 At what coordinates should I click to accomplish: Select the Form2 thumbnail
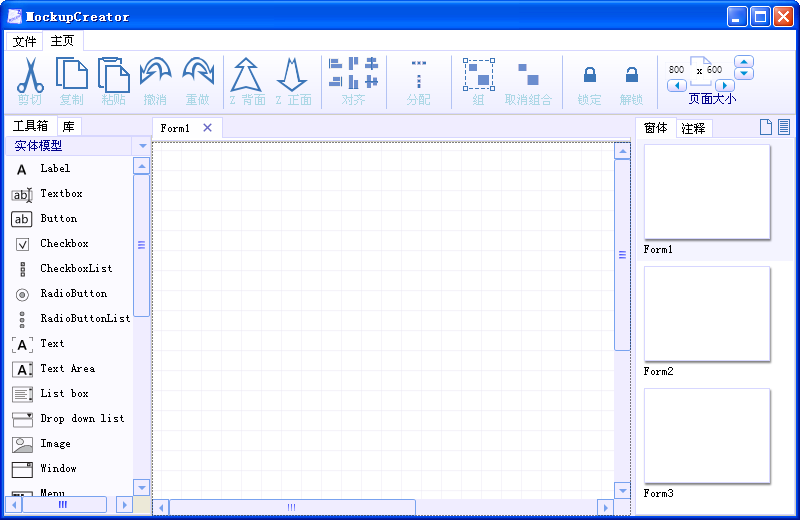point(707,314)
